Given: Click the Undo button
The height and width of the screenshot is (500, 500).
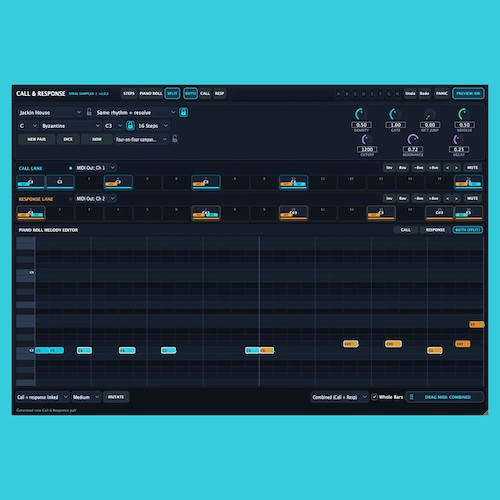Looking at the screenshot, I should [410, 93].
